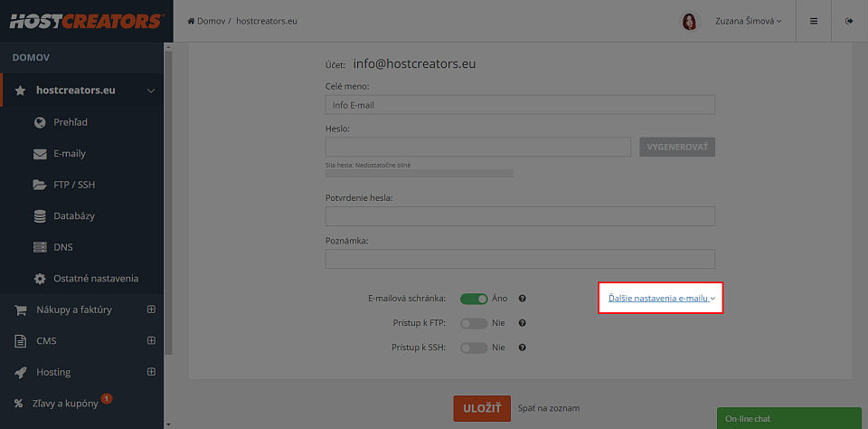This screenshot has height=429, width=868.
Task: Click the help icon beside E-mailová schránka
Action: pyautogui.click(x=522, y=298)
